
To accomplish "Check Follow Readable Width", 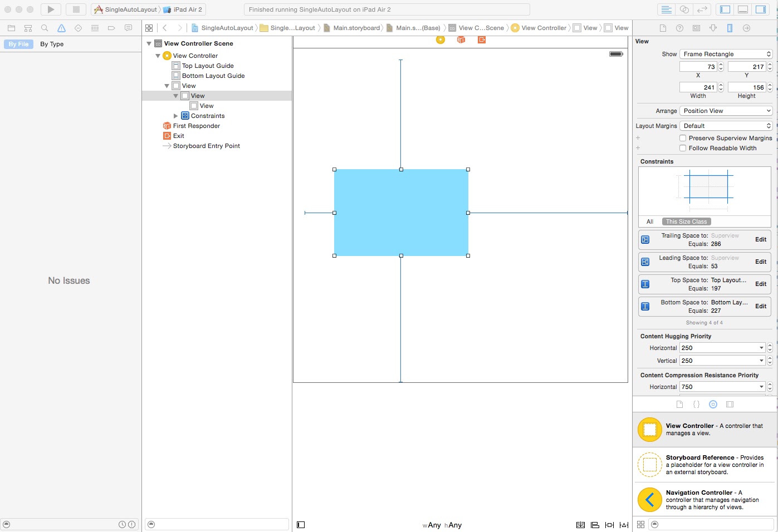I will [x=683, y=148].
